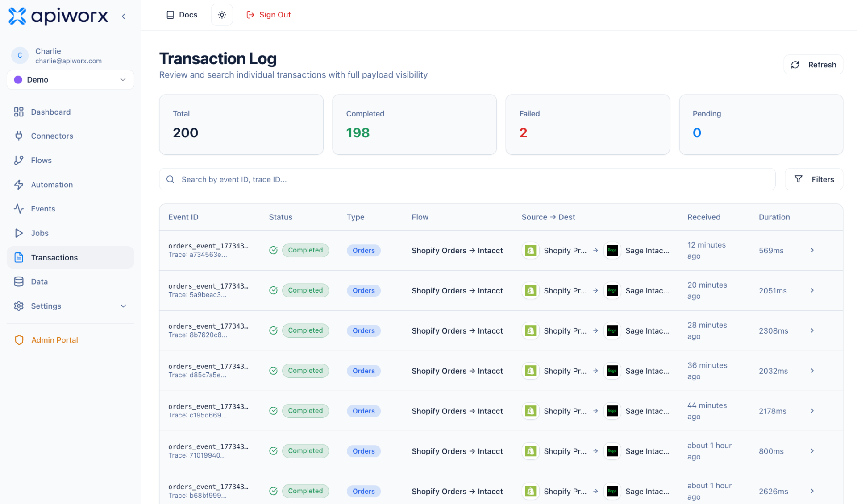Image resolution: width=857 pixels, height=504 pixels.
Task: Expand the first transaction row details
Action: [812, 250]
